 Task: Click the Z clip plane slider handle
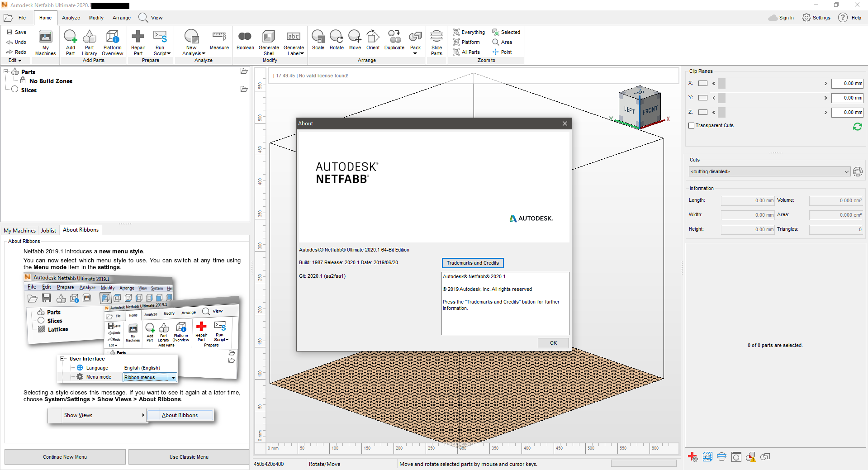tap(721, 112)
